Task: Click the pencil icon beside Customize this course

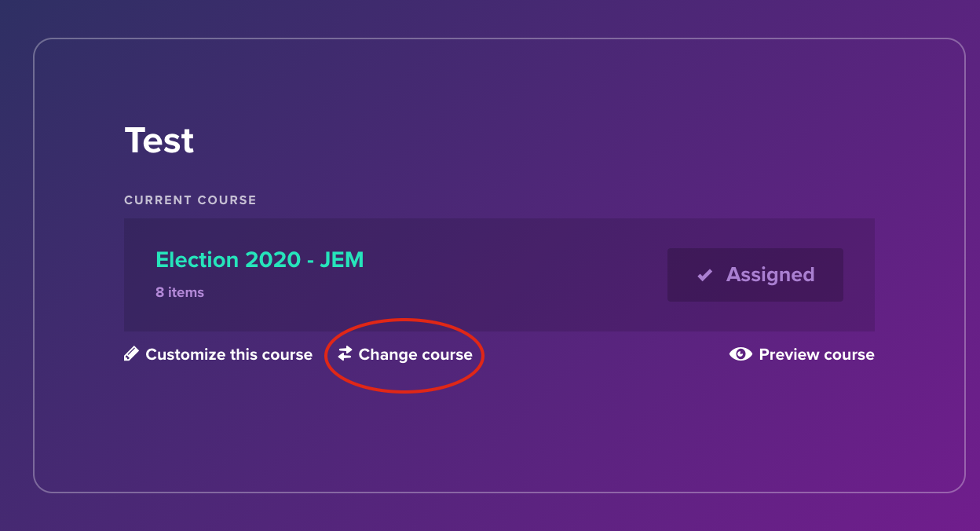Action: 131,354
